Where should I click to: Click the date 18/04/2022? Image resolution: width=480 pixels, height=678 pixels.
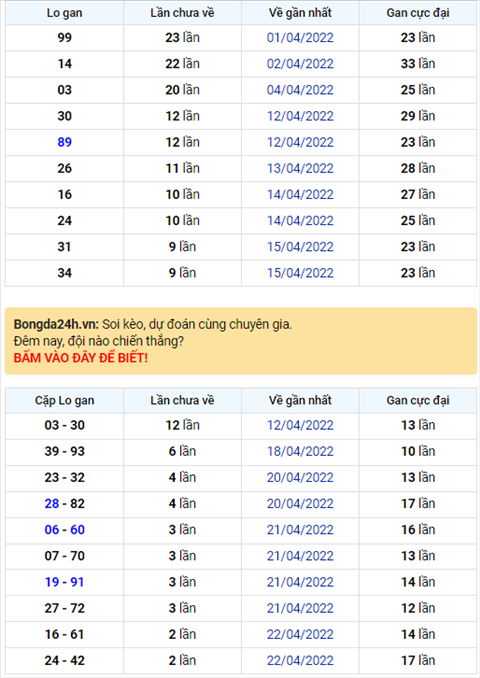pos(300,451)
